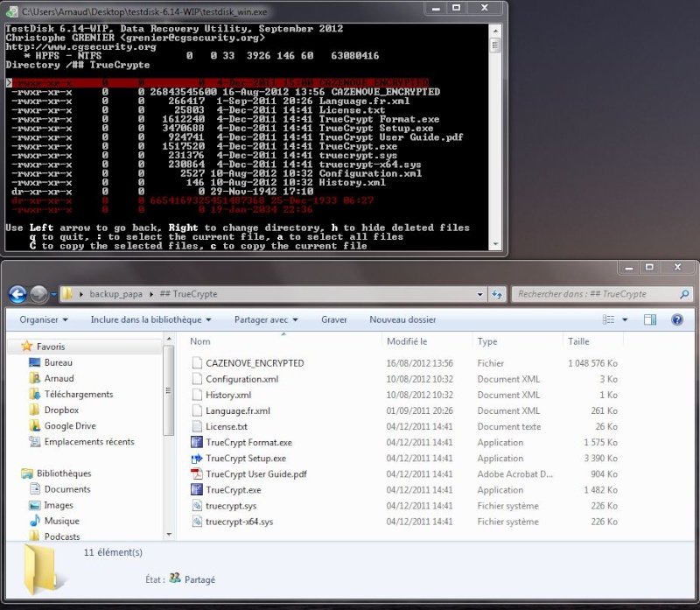Click the Forward navigation arrow in Explorer
Viewport: 700px width, 610px height.
38,294
